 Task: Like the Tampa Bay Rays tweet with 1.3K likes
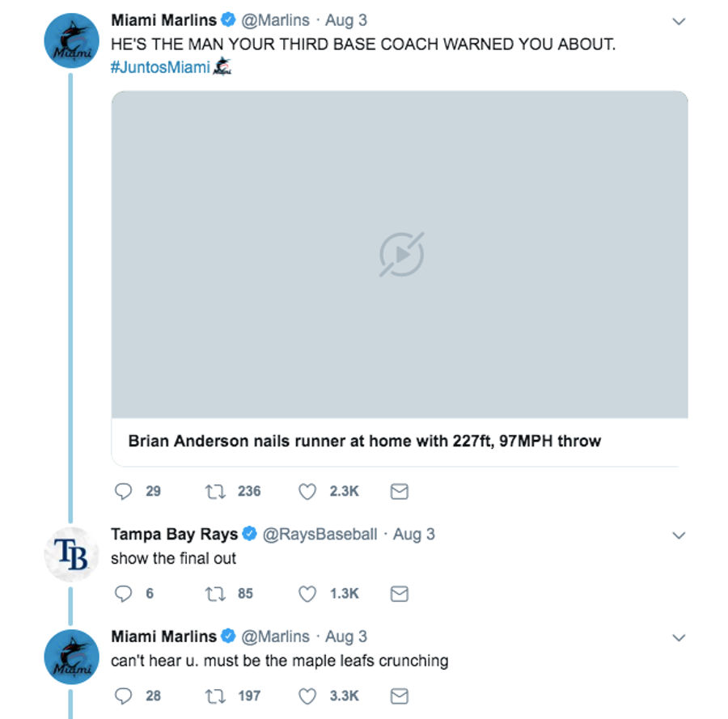coord(307,594)
